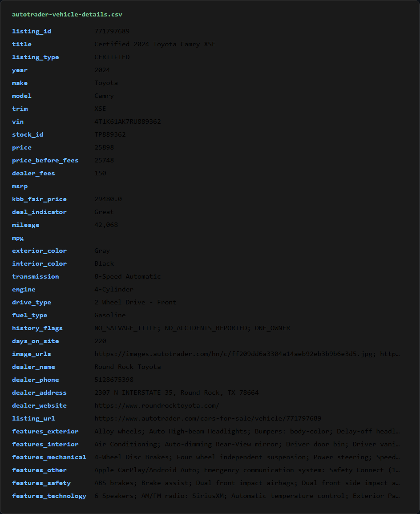Click the autotrader-vehicle-details.csv file title
Image resolution: width=420 pixels, height=514 pixels.
67,14
